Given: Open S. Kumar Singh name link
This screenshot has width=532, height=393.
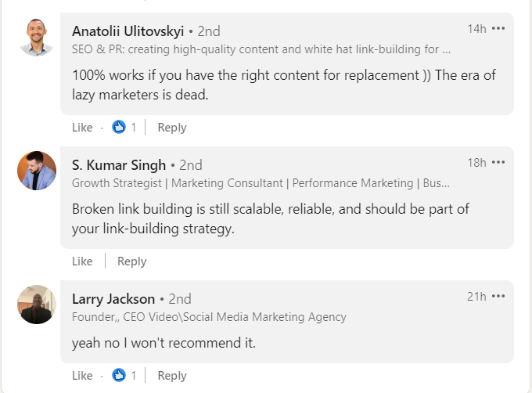Looking at the screenshot, I should click(x=119, y=165).
